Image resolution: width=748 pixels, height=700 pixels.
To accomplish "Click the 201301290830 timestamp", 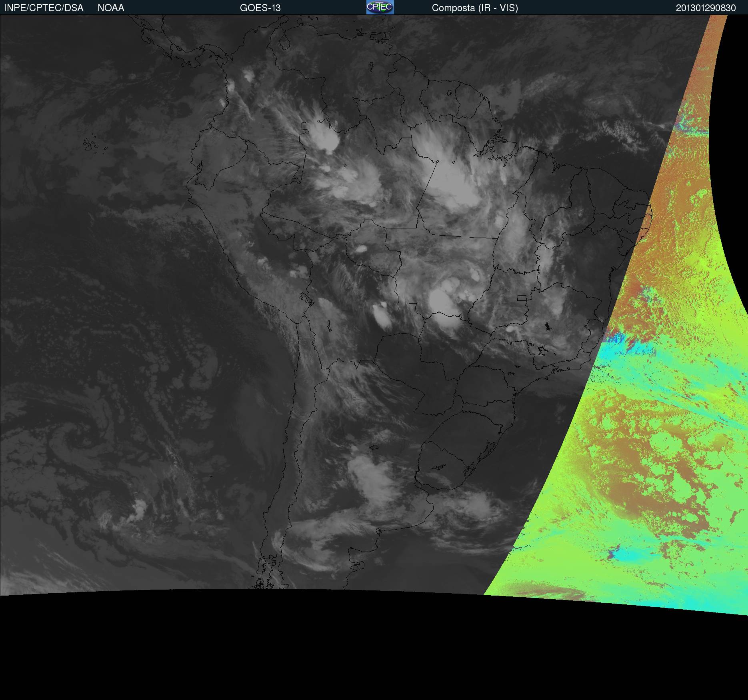I will [x=706, y=8].
